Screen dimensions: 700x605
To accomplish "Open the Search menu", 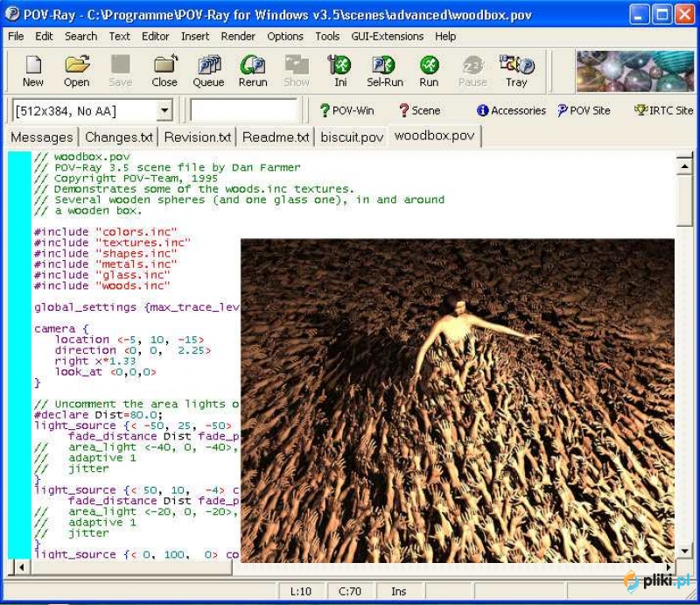I will tap(80, 36).
